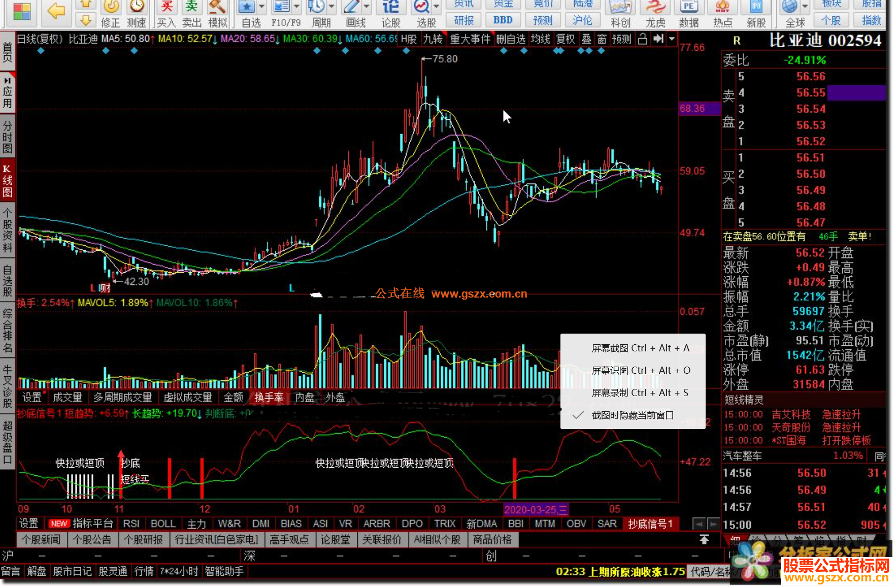
Task: Click the 删自选 remove from watchlist button
Action: tap(511, 39)
